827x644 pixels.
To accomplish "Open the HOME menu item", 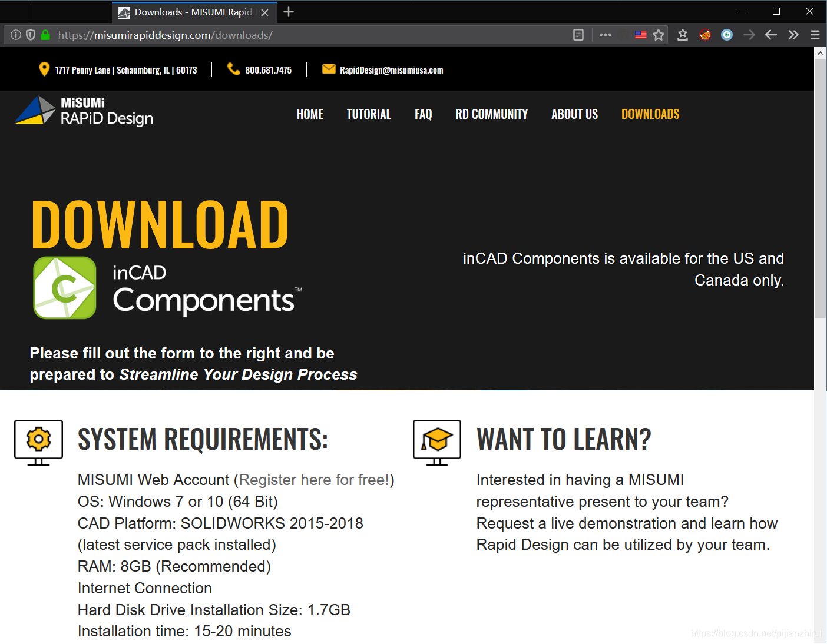I will point(310,114).
